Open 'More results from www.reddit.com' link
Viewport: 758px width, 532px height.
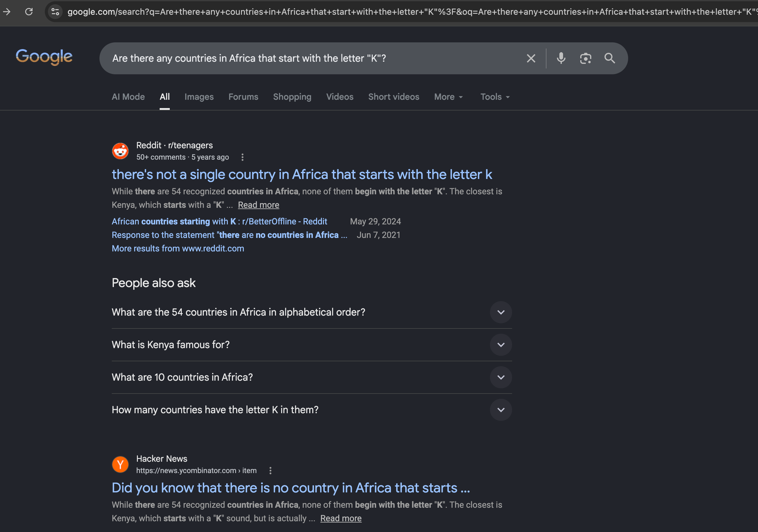coord(178,249)
